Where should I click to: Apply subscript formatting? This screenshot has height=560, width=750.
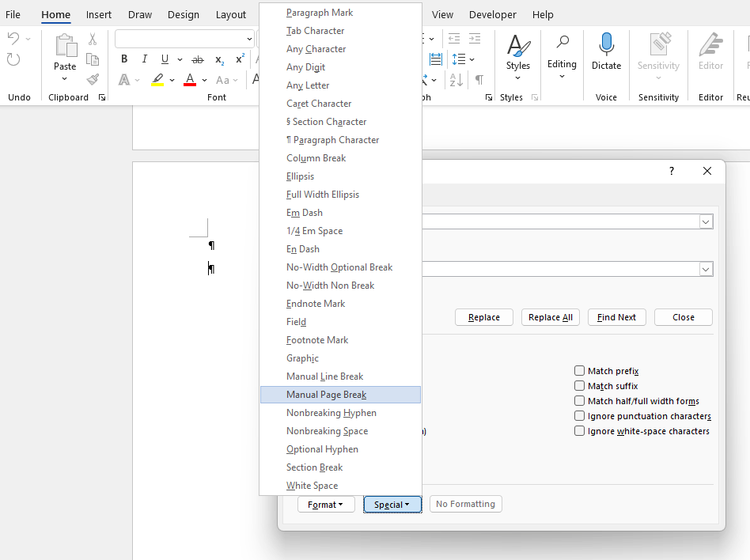tap(219, 59)
